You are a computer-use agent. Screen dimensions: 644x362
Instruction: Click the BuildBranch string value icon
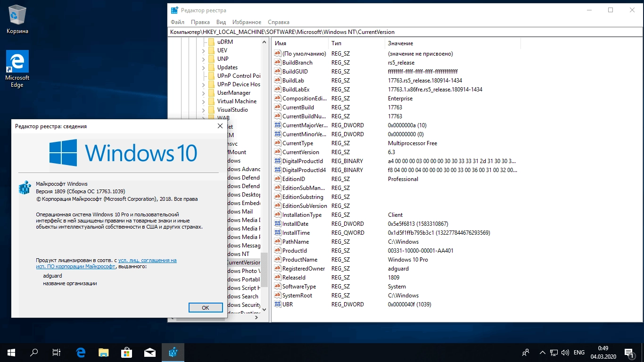tap(278, 63)
